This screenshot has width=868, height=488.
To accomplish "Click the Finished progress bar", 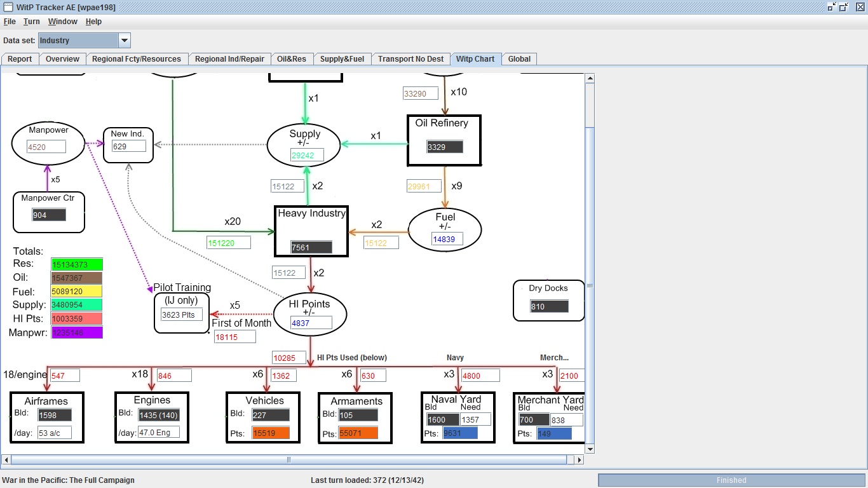I will click(x=731, y=480).
